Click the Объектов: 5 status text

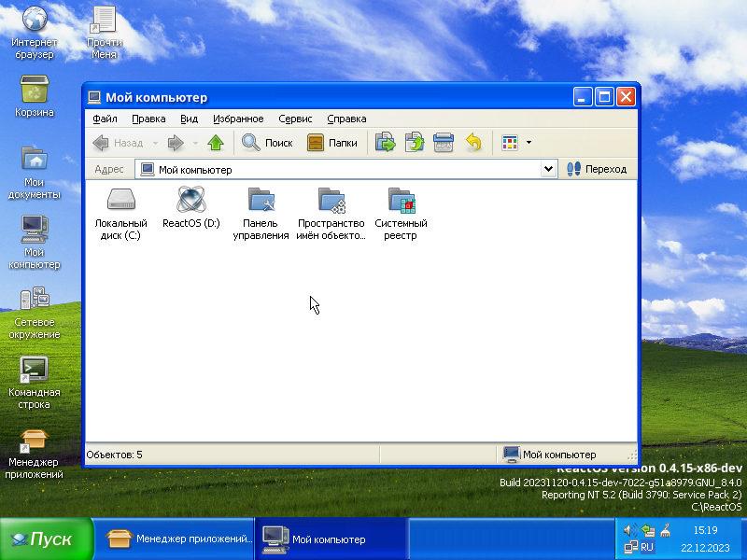click(114, 455)
